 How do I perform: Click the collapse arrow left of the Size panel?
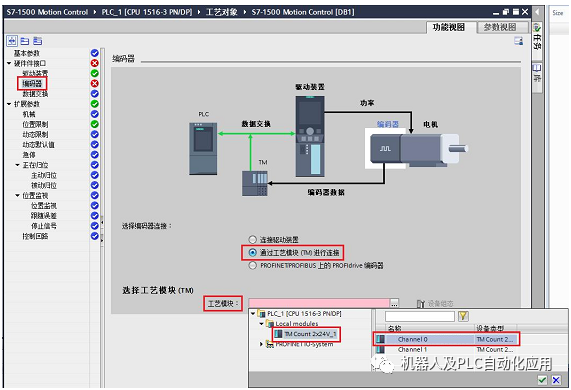pos(537,12)
